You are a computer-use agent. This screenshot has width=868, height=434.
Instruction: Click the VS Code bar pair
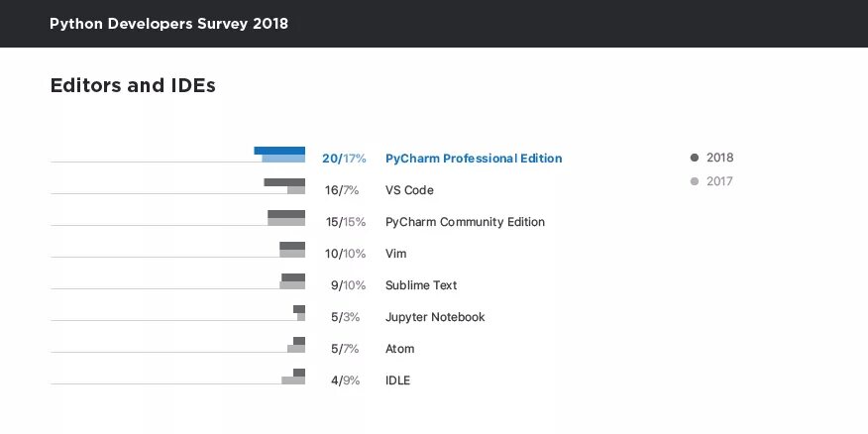(285, 185)
